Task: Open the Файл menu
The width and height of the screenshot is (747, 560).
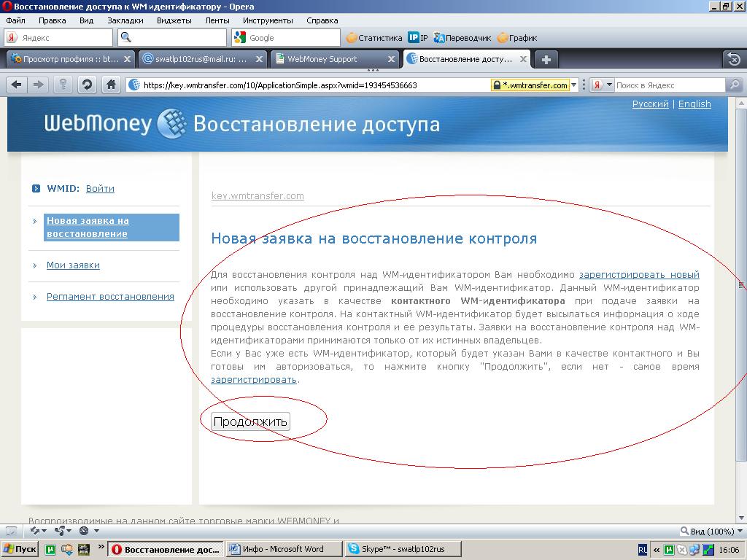Action: pos(16,20)
